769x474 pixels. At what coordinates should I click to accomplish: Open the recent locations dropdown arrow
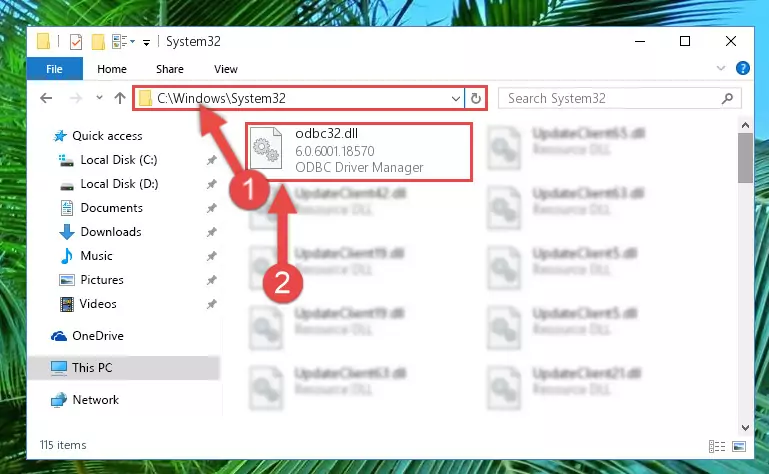pyautogui.click(x=99, y=98)
